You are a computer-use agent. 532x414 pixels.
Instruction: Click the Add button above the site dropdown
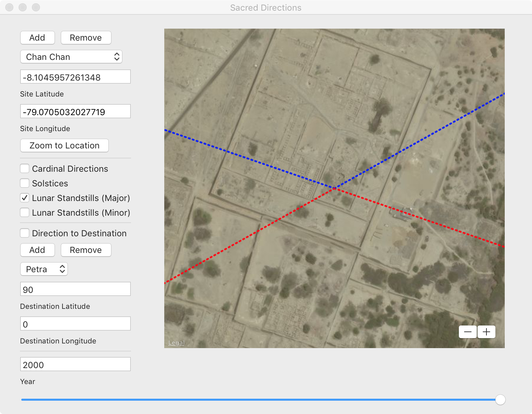(37, 38)
